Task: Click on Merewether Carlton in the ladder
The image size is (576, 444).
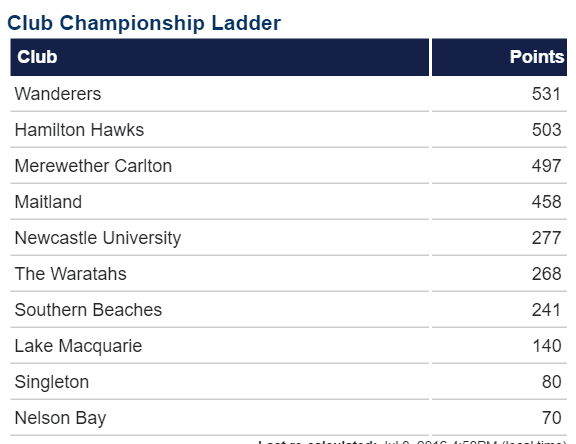Action: (x=93, y=166)
